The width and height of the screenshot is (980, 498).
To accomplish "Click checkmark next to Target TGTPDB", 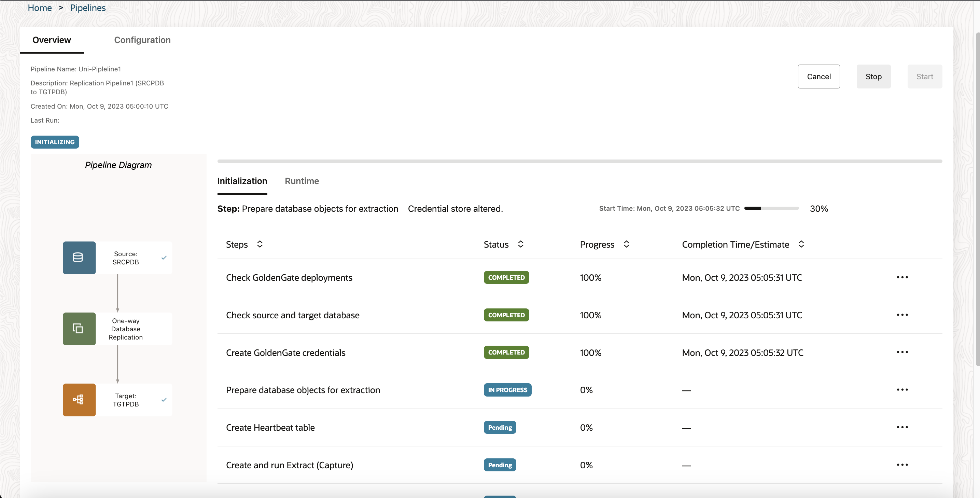I will [164, 400].
